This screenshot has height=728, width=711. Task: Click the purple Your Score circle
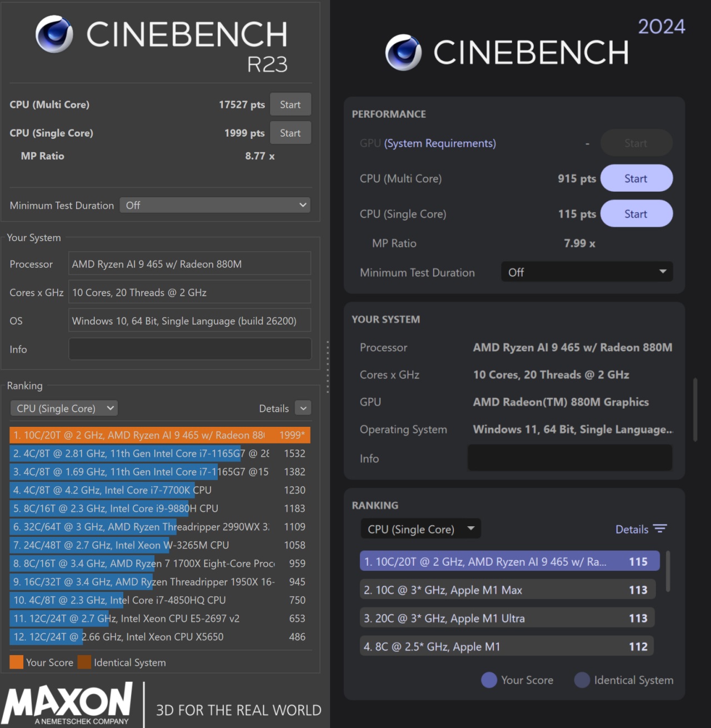tap(489, 680)
